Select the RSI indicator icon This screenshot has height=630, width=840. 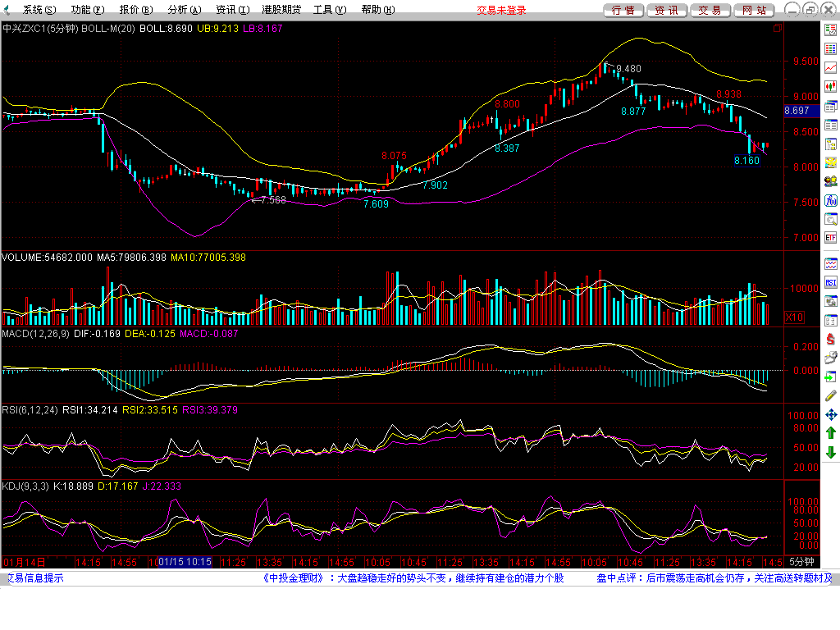(830, 283)
